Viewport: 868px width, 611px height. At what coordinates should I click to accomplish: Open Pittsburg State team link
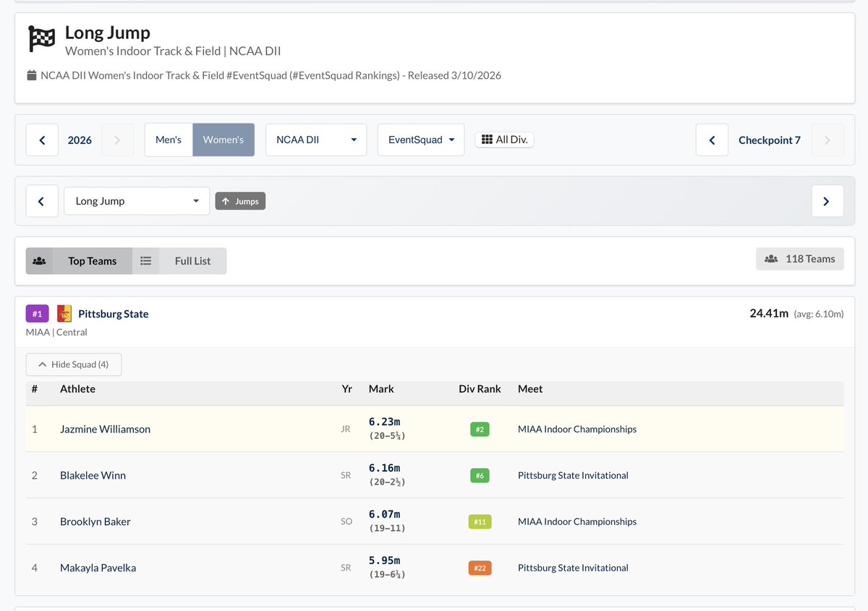click(114, 314)
